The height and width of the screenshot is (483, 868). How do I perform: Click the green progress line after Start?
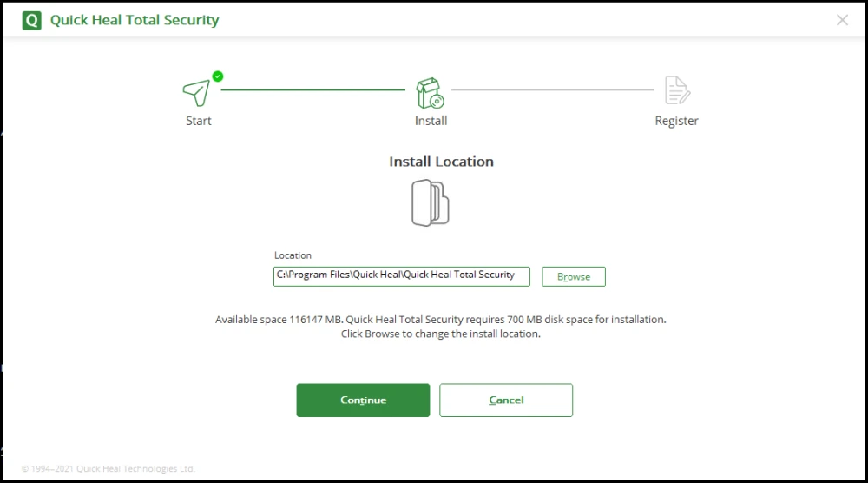pos(312,89)
